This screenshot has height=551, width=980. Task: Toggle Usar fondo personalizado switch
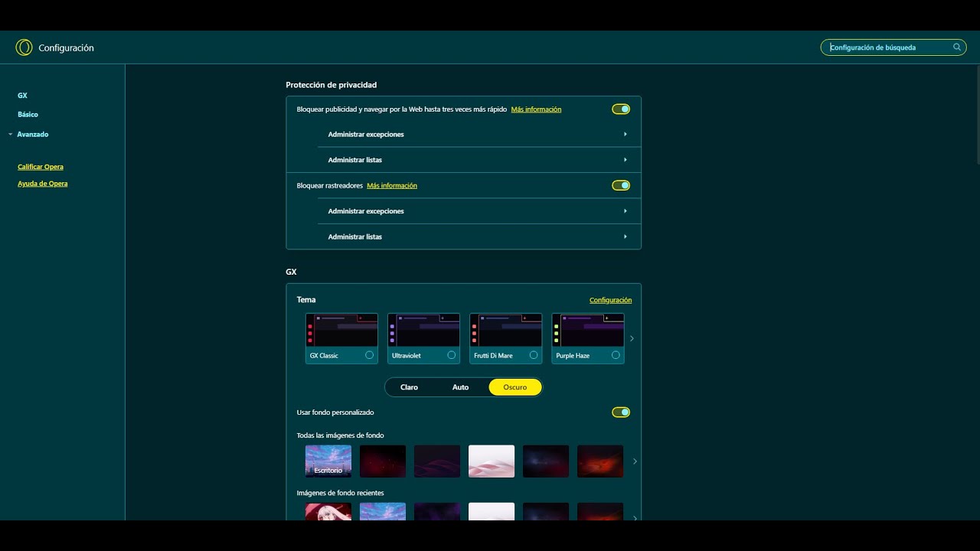click(x=621, y=412)
